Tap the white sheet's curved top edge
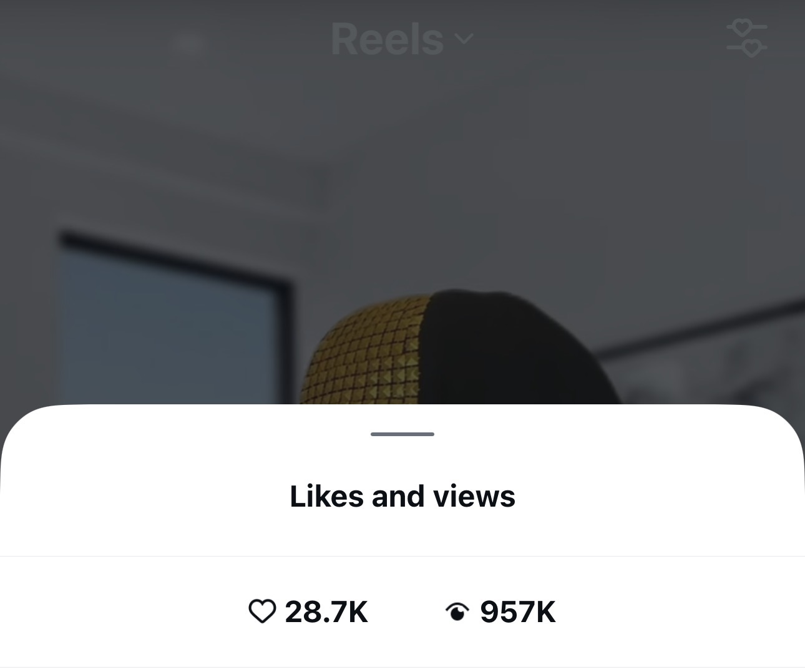The image size is (805, 672). 402,406
